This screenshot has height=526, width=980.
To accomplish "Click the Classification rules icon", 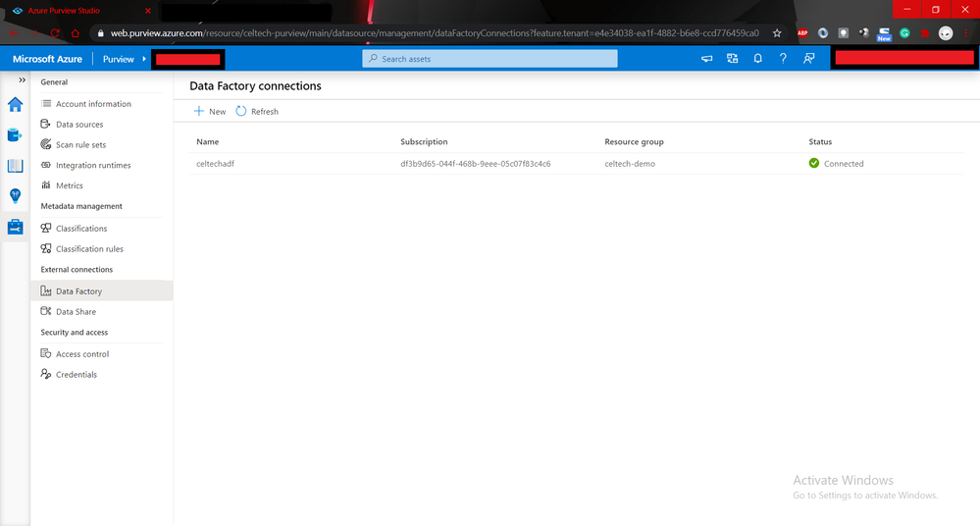I will pos(46,248).
